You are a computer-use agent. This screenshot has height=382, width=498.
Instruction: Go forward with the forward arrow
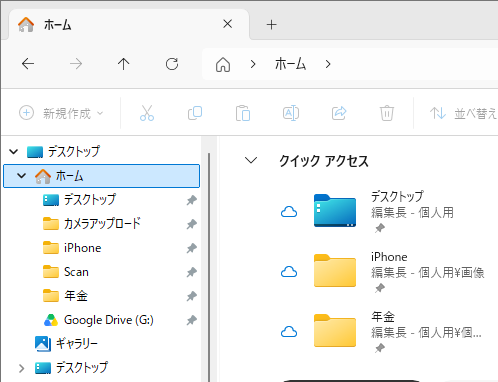pos(76,63)
